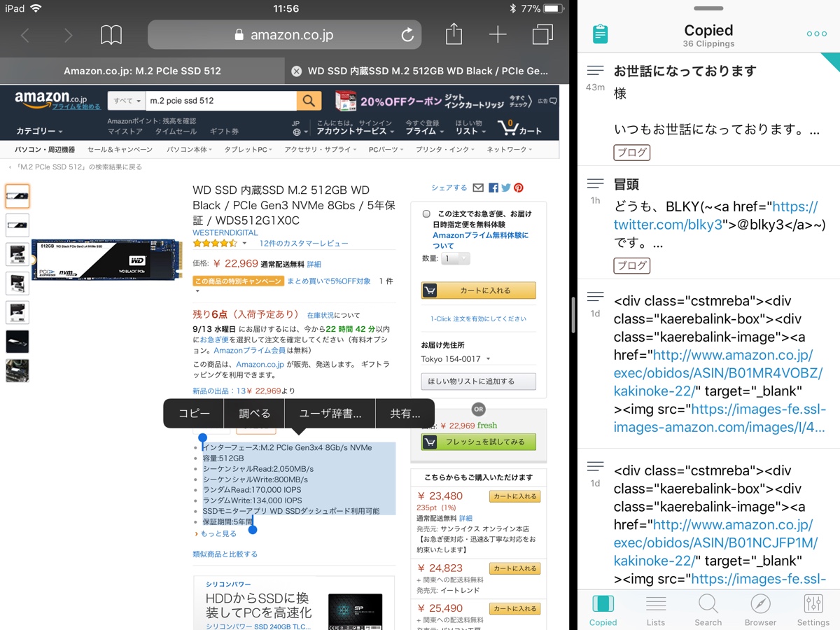Open the Amazon cart icon
The height and width of the screenshot is (630, 840).
519,128
